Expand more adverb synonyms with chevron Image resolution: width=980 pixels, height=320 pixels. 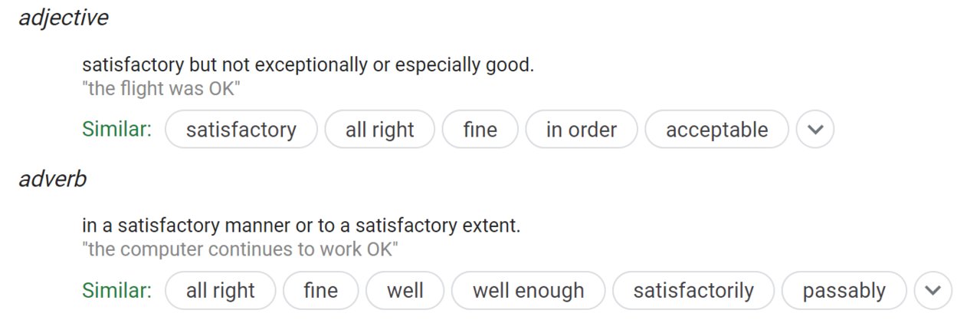[x=932, y=291]
